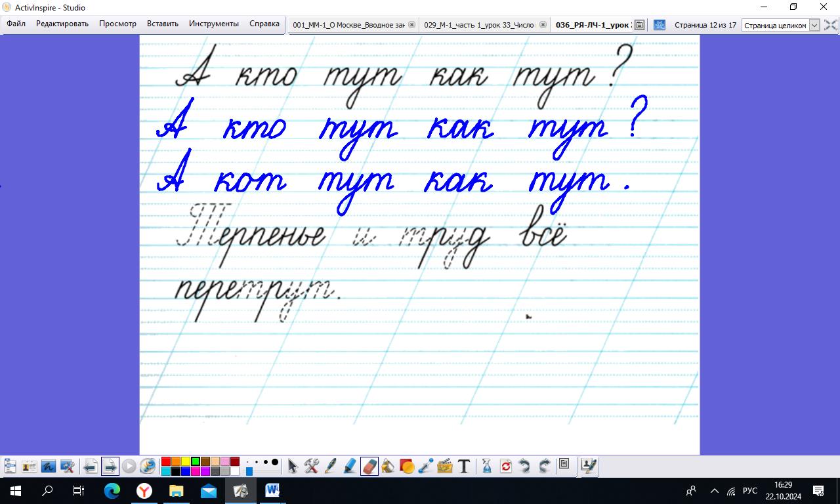840x504 pixels.
Task: Click the Reset page icon
Action: pyautogui.click(x=506, y=466)
